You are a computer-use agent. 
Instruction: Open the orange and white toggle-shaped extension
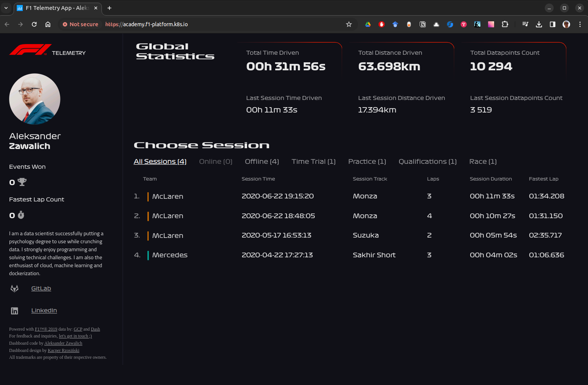pyautogui.click(x=409, y=24)
